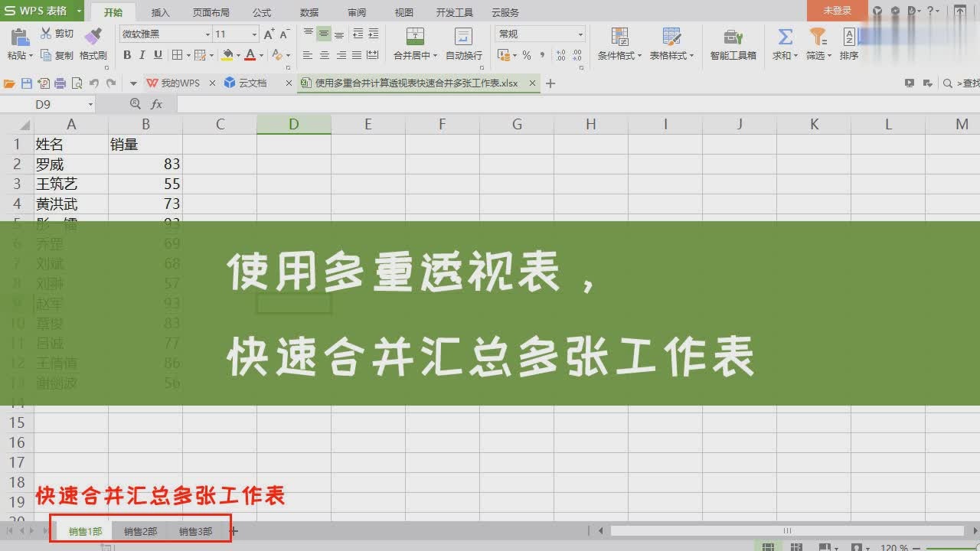Switch to the 公式 ribbon tab

point(262,12)
